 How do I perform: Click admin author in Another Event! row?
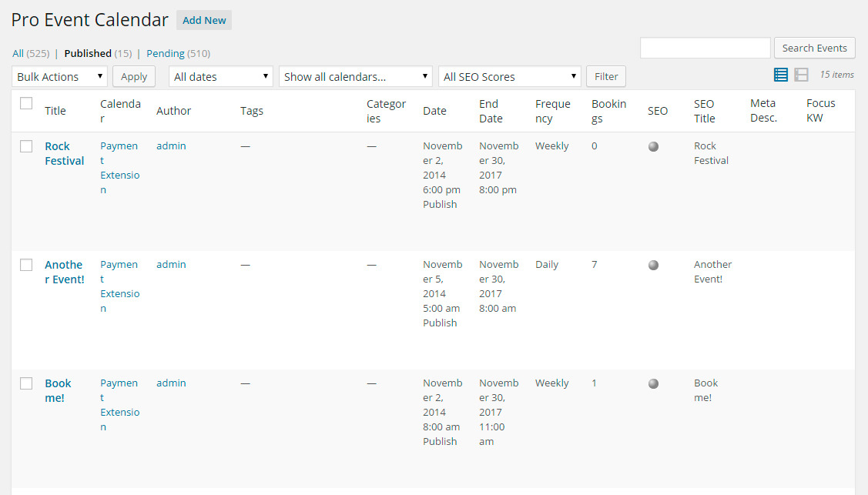171,264
